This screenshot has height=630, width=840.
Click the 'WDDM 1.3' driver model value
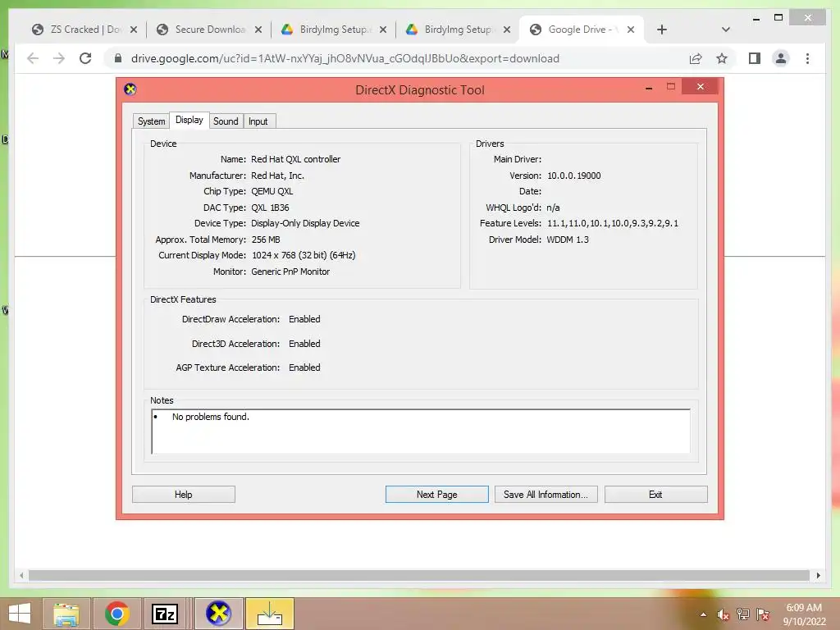click(568, 240)
